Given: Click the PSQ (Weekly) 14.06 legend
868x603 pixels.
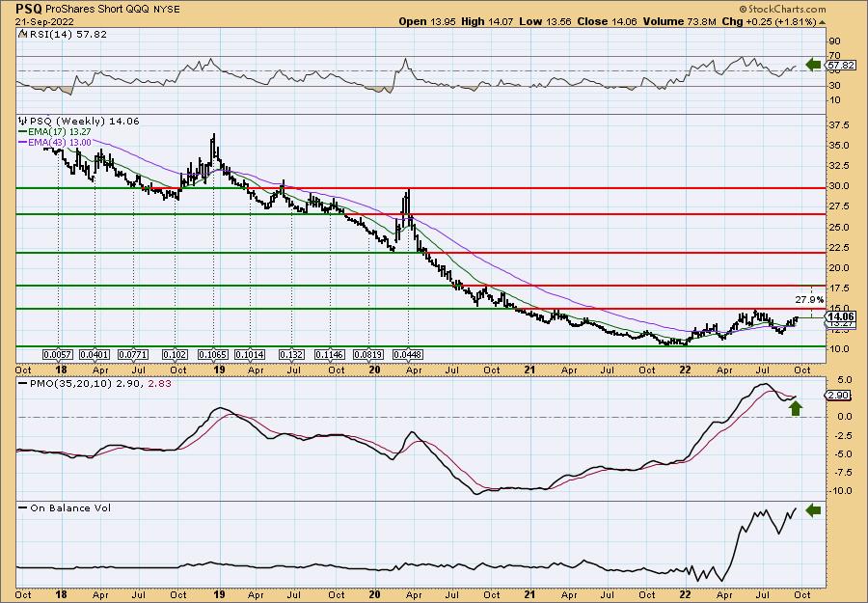Looking at the screenshot, I should tap(84, 121).
